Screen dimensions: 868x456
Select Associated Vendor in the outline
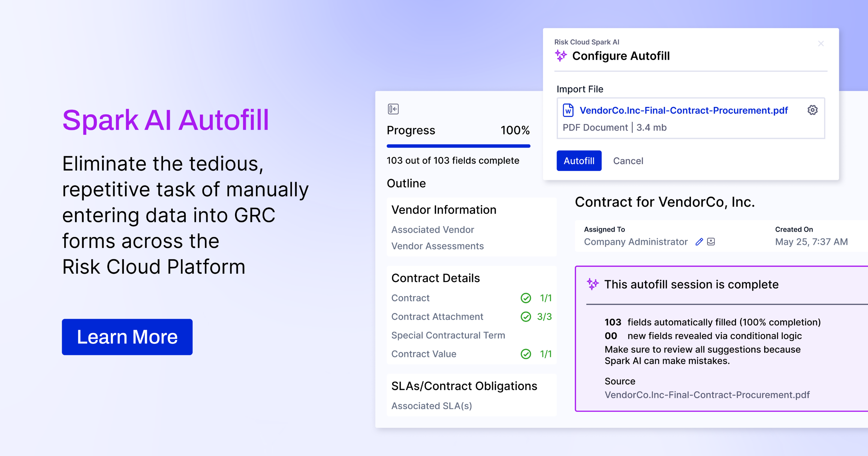tap(433, 230)
